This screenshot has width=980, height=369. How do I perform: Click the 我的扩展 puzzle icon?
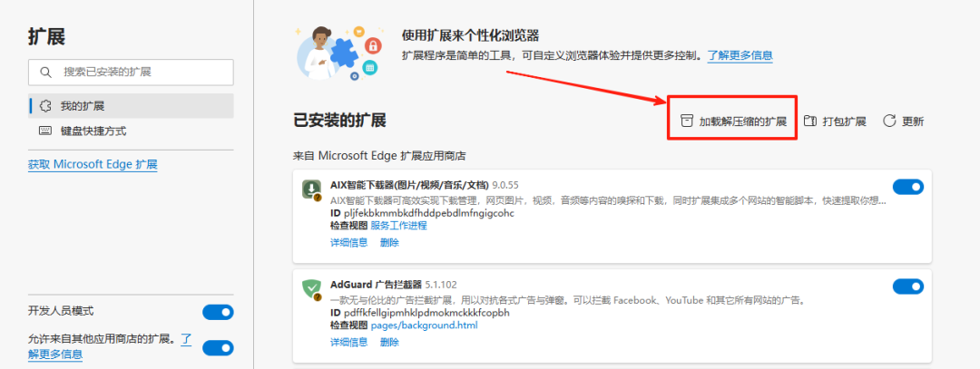45,106
